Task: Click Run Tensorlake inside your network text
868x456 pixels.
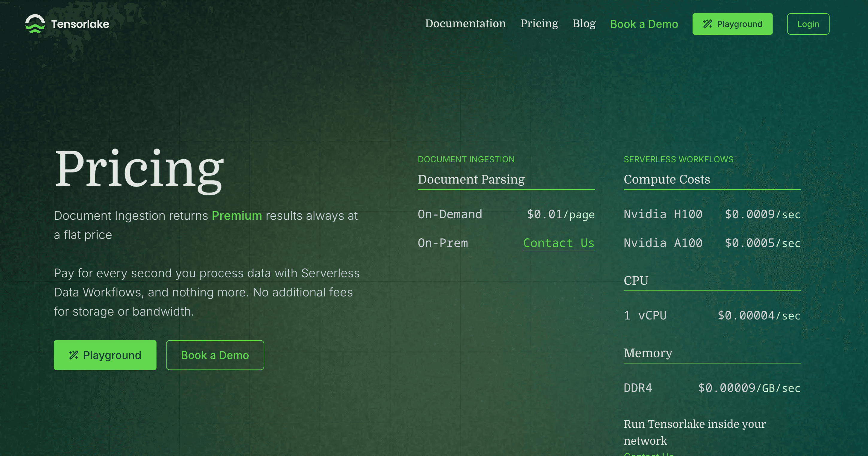Action: pyautogui.click(x=694, y=432)
